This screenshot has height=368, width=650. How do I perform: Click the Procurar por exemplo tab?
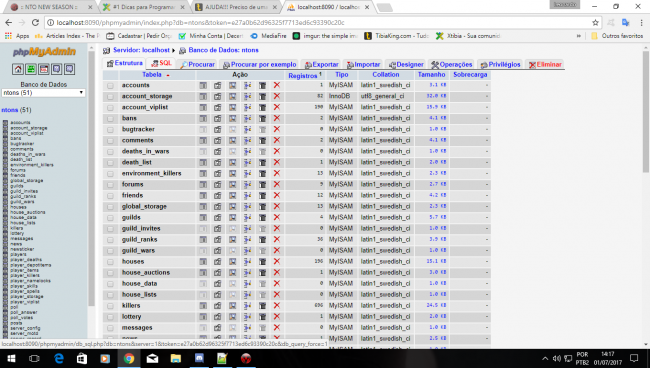[260, 65]
